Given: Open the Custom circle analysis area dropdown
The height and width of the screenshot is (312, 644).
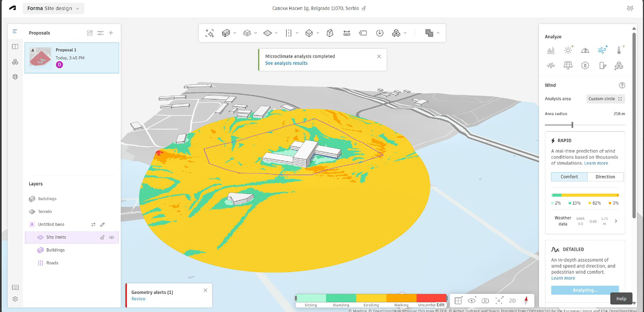Looking at the screenshot, I should 605,99.
